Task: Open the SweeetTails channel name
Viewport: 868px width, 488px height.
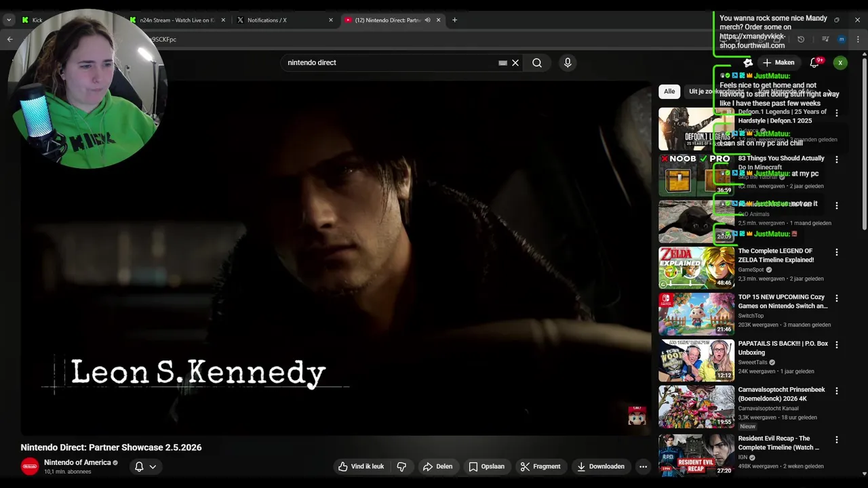Action: pyautogui.click(x=753, y=362)
